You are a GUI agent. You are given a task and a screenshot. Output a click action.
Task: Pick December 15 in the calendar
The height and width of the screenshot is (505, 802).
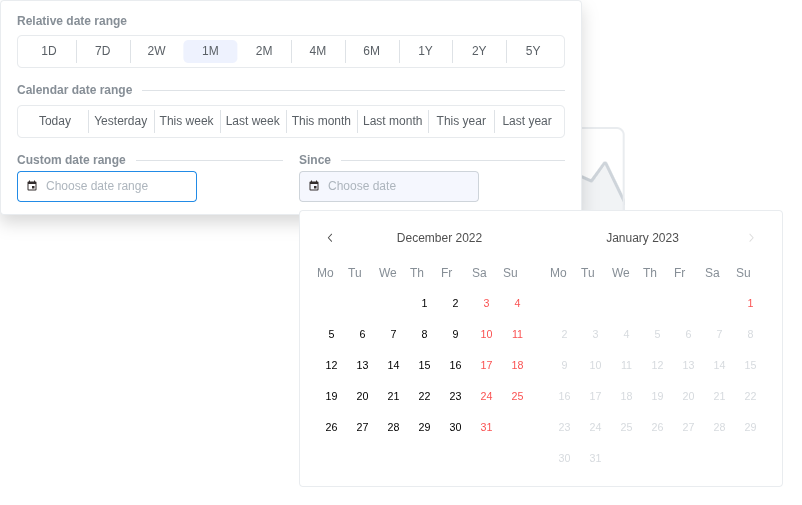point(424,365)
